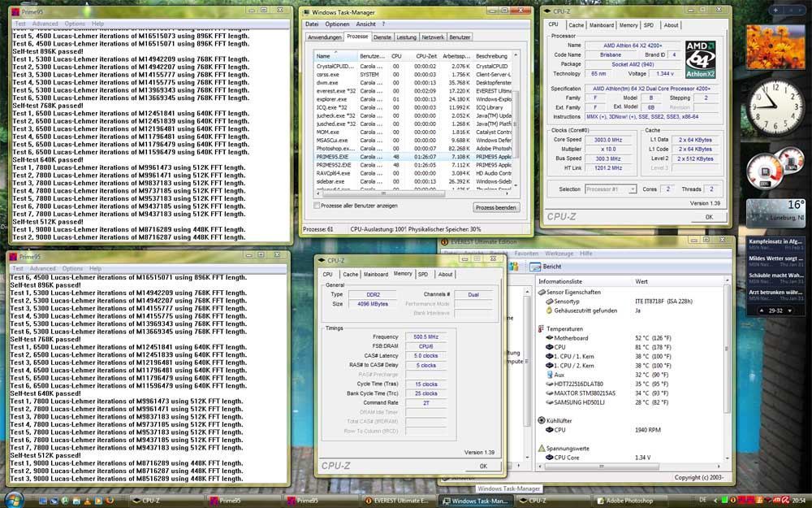Sort processes by the Beschreibung column
The width and height of the screenshot is (812, 508).
[x=492, y=56]
